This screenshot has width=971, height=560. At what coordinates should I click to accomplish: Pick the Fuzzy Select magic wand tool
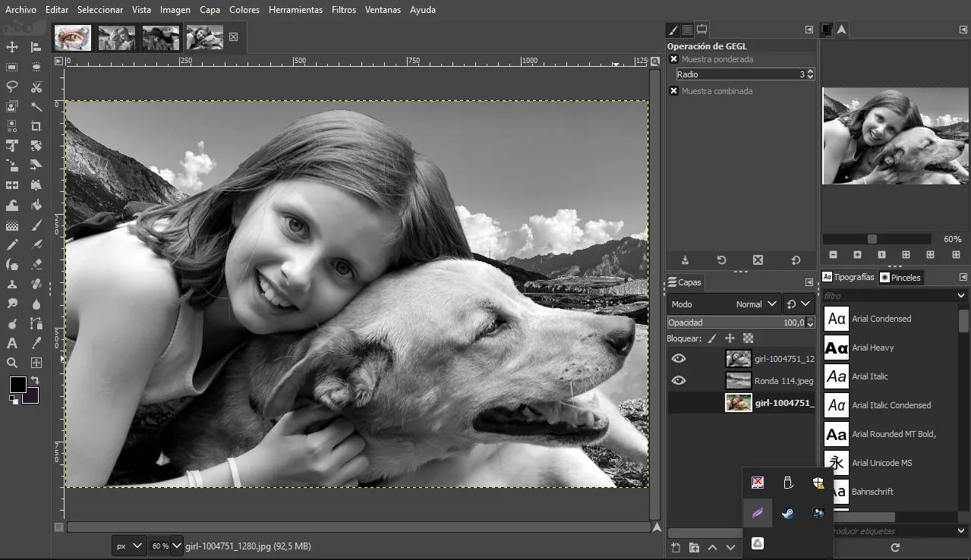[x=36, y=106]
